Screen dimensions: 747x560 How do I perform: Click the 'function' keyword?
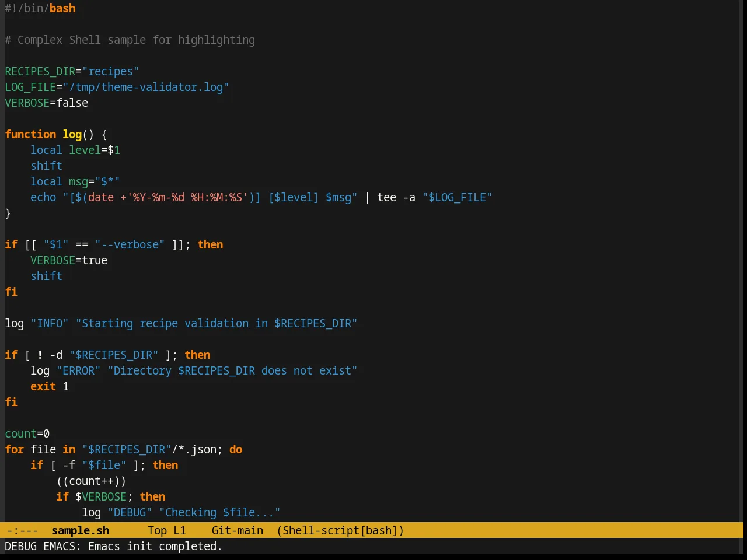pos(30,134)
